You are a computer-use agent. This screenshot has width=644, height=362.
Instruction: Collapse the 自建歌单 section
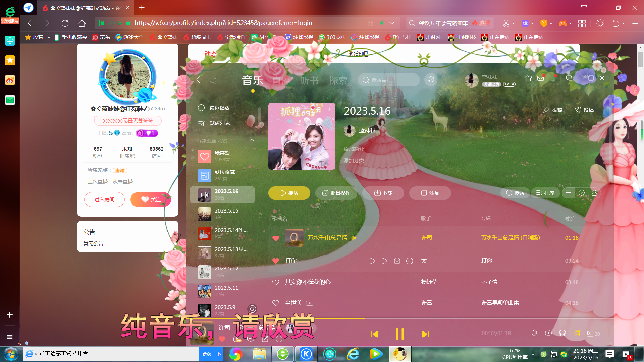pyautogui.click(x=252, y=140)
